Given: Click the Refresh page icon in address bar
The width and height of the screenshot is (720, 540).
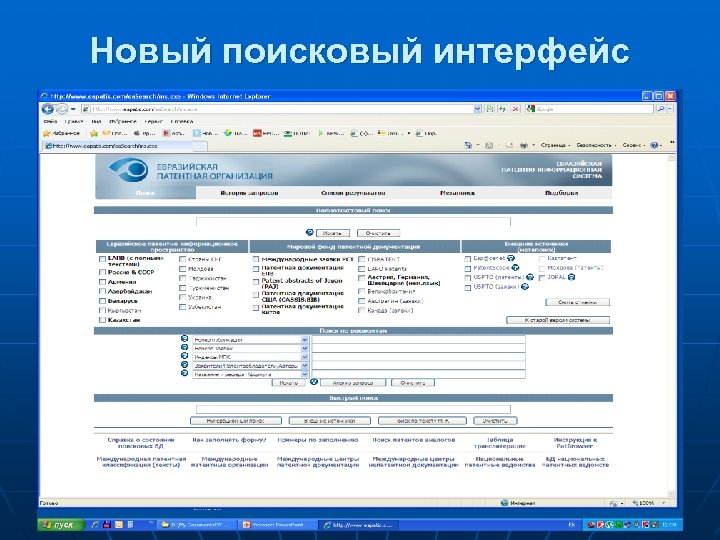Looking at the screenshot, I should click(502, 109).
